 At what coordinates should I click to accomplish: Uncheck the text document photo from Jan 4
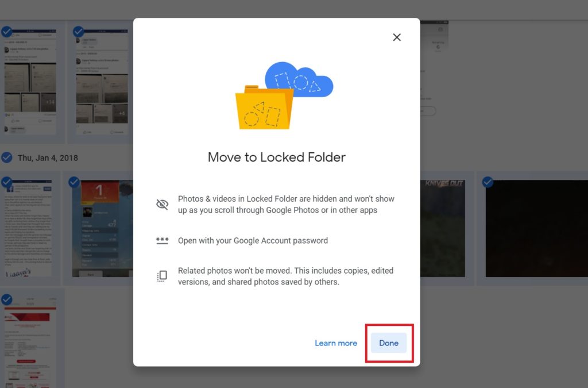coord(6,182)
